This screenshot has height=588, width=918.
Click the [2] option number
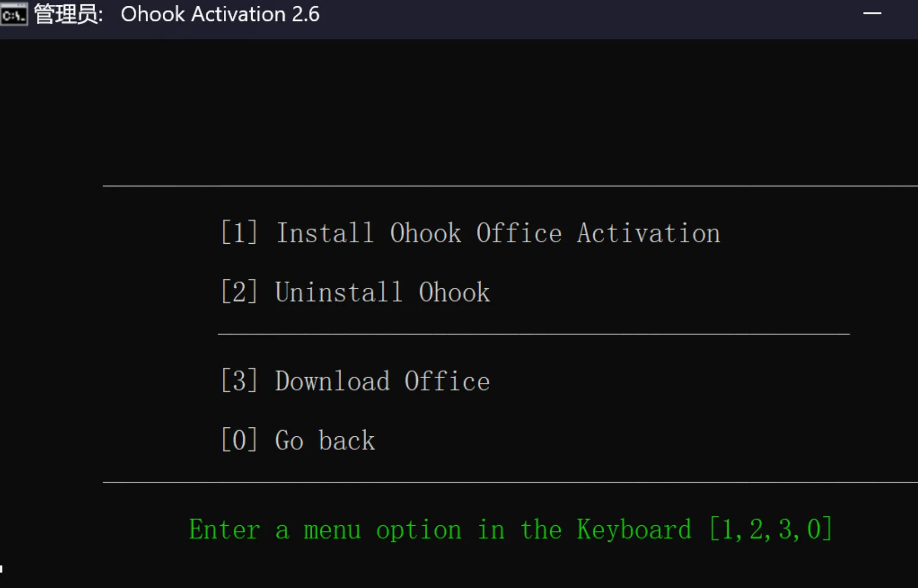point(239,292)
